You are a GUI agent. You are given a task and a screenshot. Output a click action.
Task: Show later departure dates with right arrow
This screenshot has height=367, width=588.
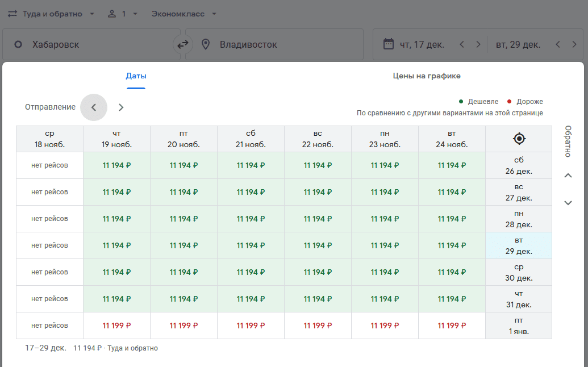click(121, 107)
